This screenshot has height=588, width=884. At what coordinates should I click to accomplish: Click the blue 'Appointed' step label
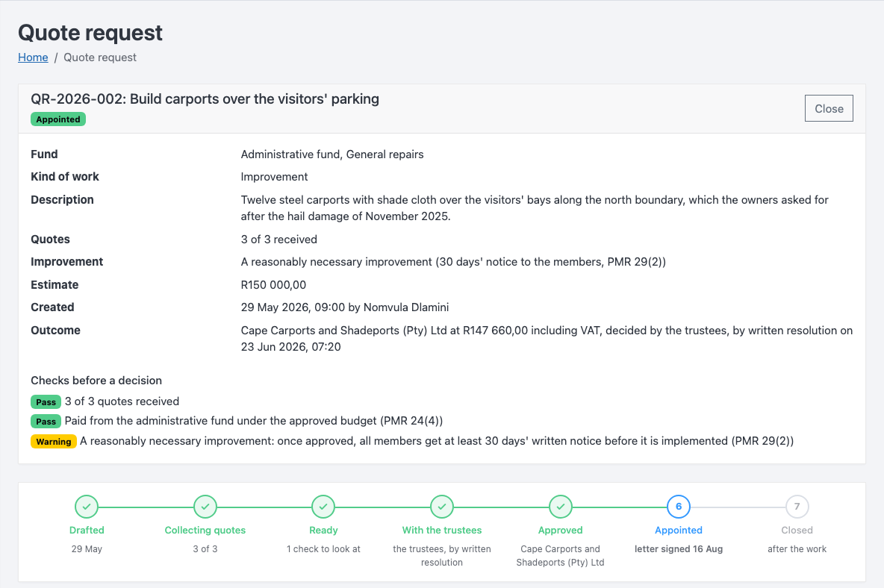(679, 530)
